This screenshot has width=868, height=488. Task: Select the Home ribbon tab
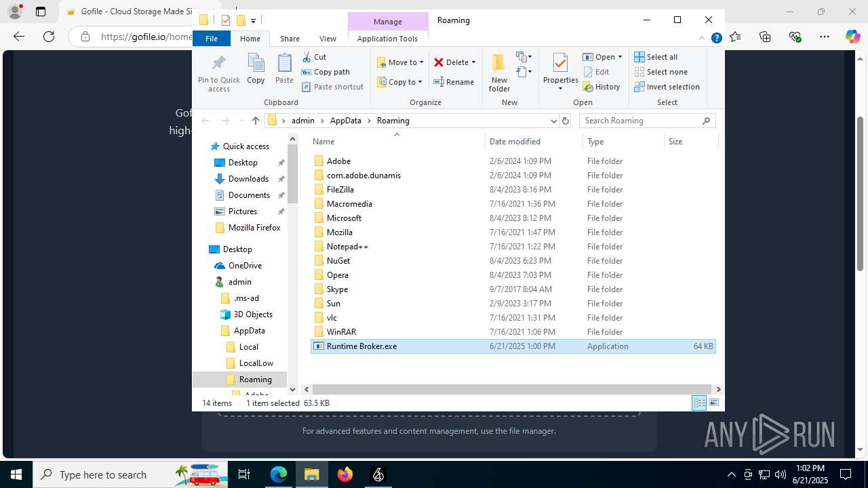(x=250, y=39)
